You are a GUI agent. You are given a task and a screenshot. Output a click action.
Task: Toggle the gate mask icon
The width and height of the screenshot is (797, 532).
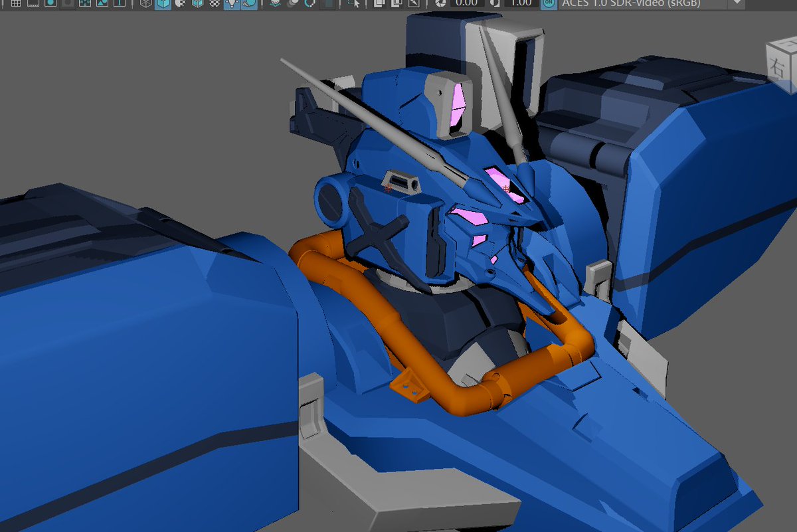coord(68,3)
